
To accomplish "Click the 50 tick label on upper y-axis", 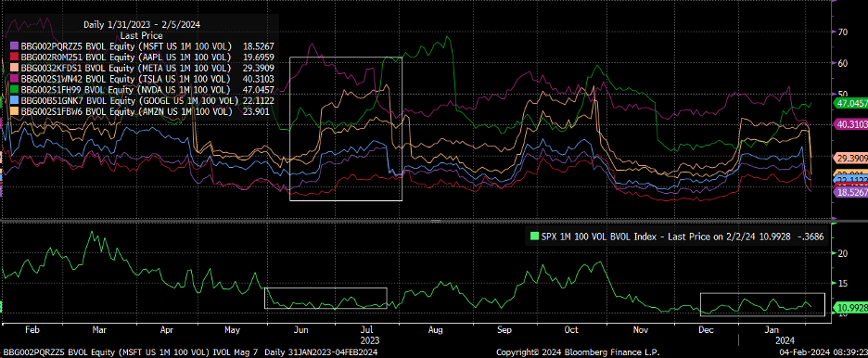I will point(843,94).
